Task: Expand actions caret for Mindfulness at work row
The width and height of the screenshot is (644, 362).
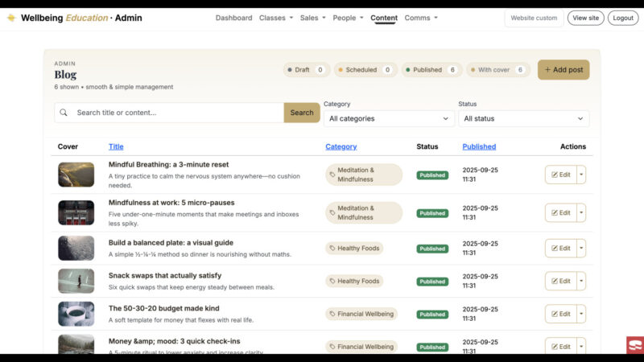Action: coord(581,212)
